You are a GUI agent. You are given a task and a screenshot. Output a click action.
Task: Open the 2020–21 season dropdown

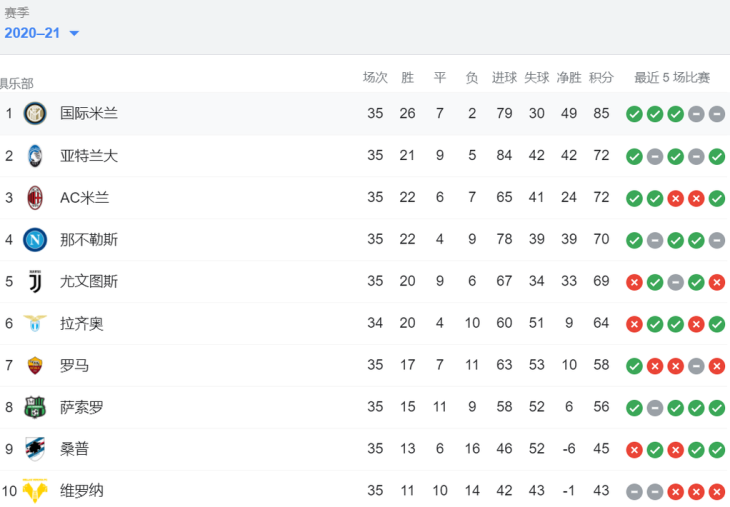coord(41,33)
